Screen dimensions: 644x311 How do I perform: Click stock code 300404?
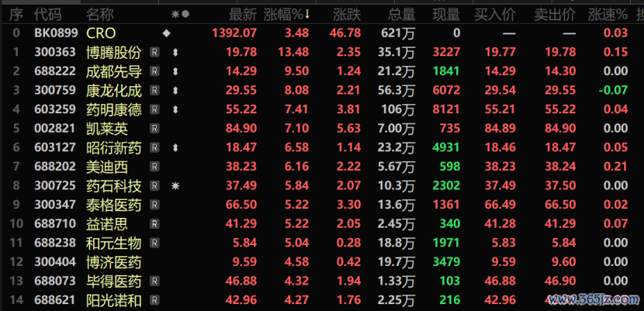click(x=55, y=262)
